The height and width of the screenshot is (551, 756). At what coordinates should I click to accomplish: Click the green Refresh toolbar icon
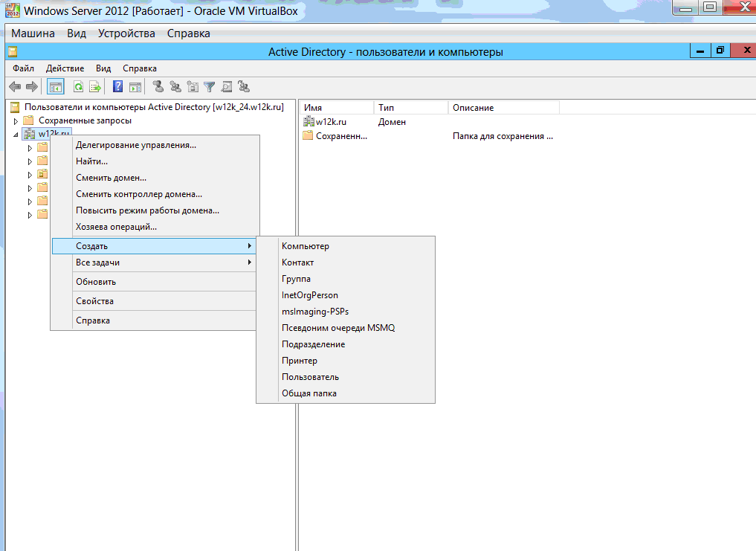[x=78, y=87]
